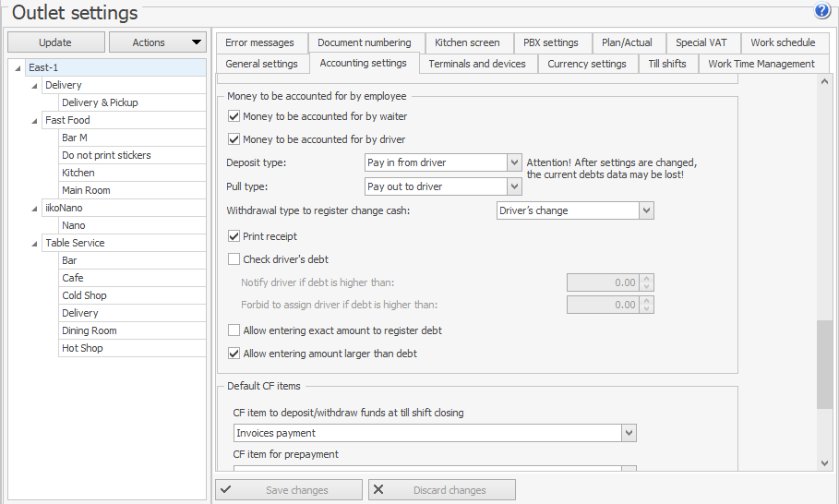Open the help question mark icon
The width and height of the screenshot is (839, 504).
[822, 11]
